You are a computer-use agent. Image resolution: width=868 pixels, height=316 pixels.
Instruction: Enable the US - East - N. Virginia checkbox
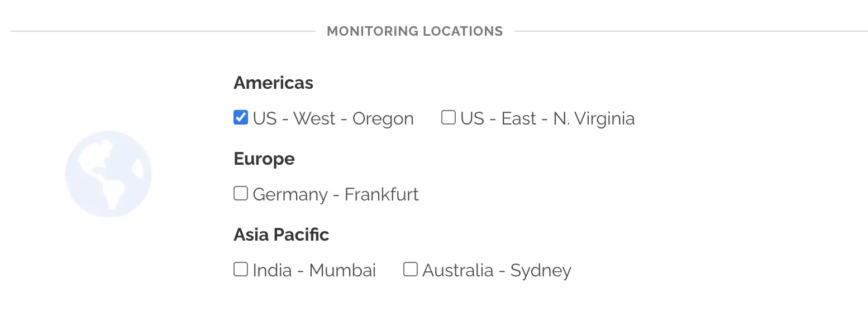tap(449, 118)
